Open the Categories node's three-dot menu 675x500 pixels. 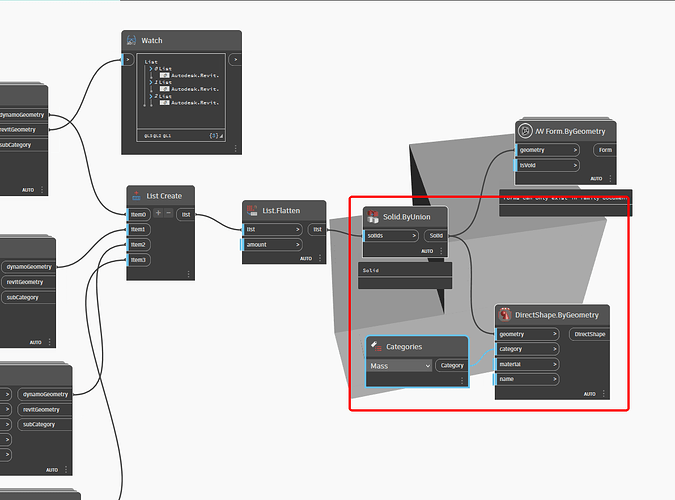(x=462, y=381)
